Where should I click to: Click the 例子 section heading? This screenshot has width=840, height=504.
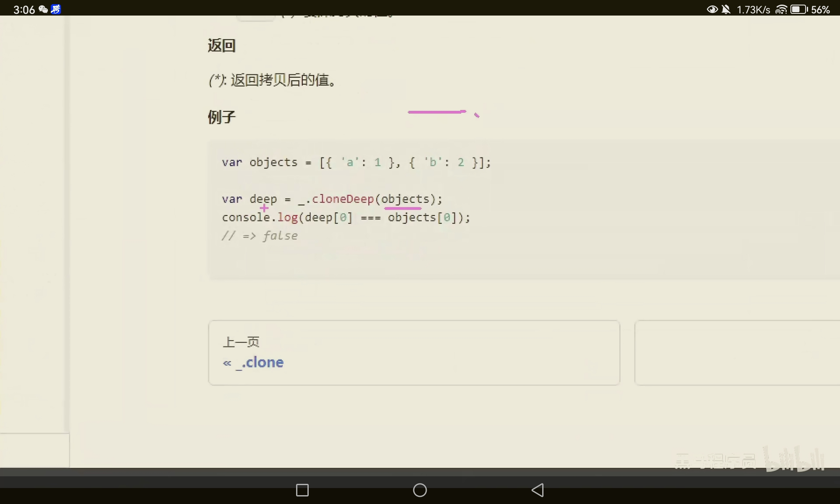click(x=222, y=117)
